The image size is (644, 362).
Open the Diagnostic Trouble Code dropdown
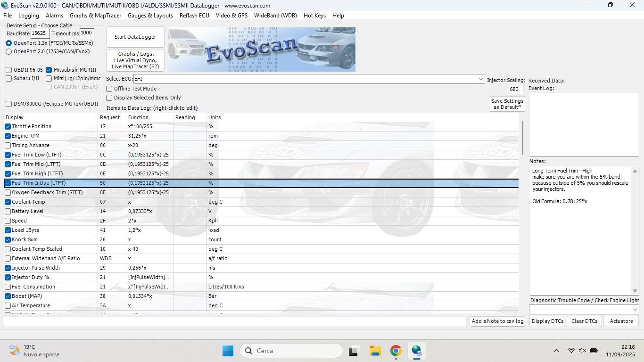(x=635, y=309)
